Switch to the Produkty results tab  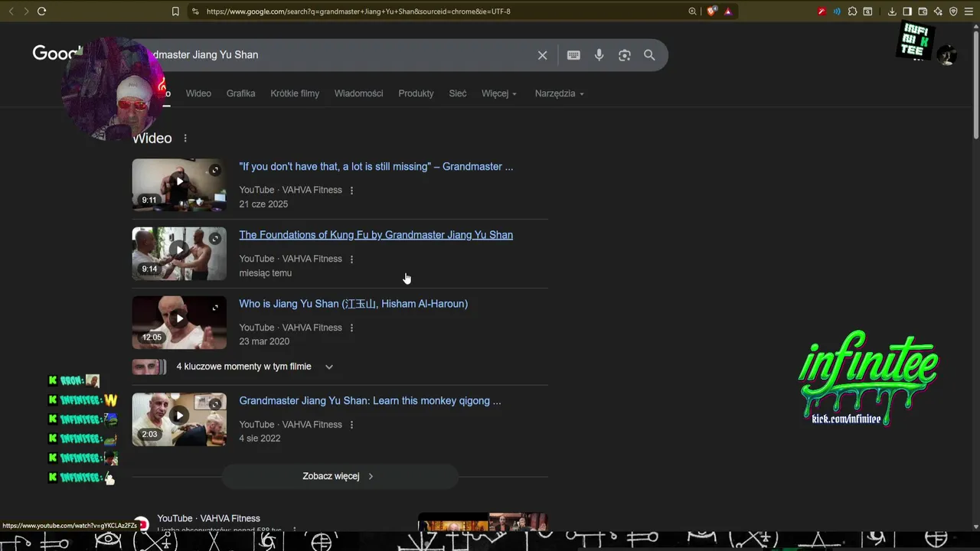(x=416, y=93)
